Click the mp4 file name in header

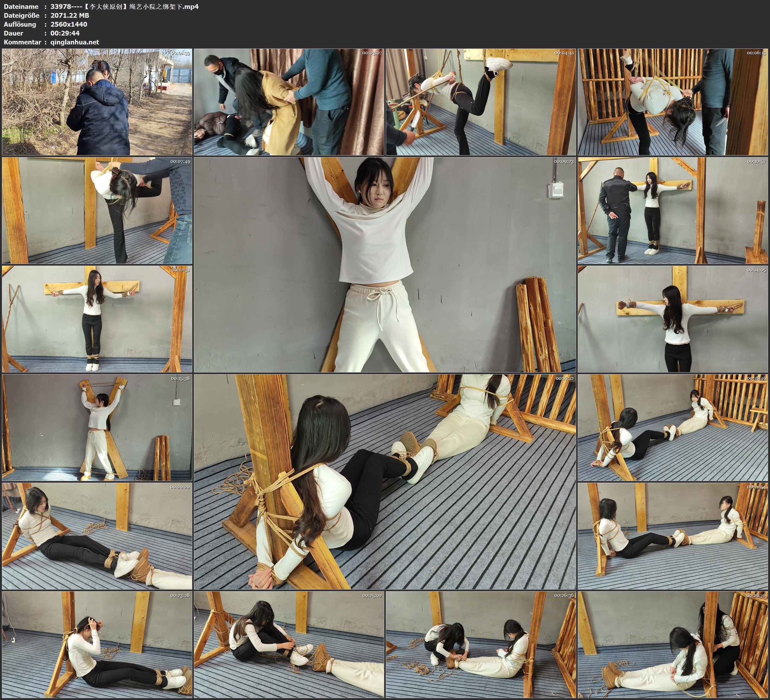(x=124, y=6)
